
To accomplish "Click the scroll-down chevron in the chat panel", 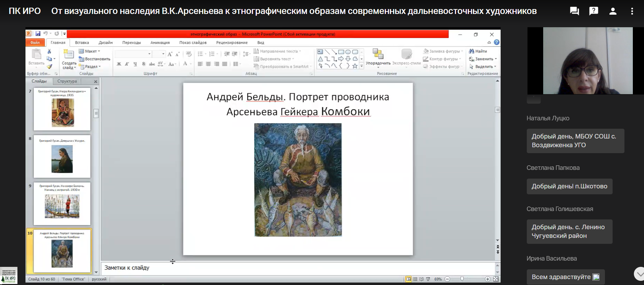I will pos(639,274).
